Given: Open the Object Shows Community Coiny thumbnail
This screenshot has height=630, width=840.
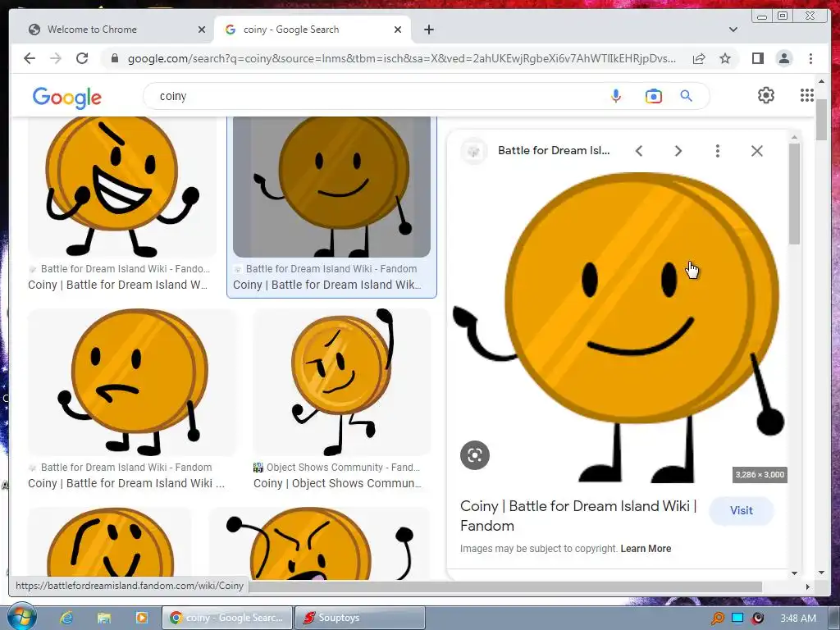Looking at the screenshot, I should click(342, 382).
